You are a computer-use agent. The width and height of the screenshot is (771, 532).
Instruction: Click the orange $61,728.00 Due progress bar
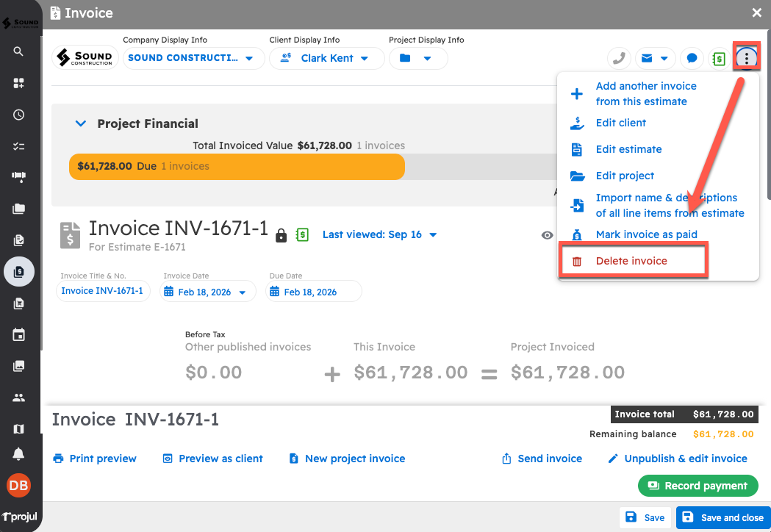click(x=236, y=166)
